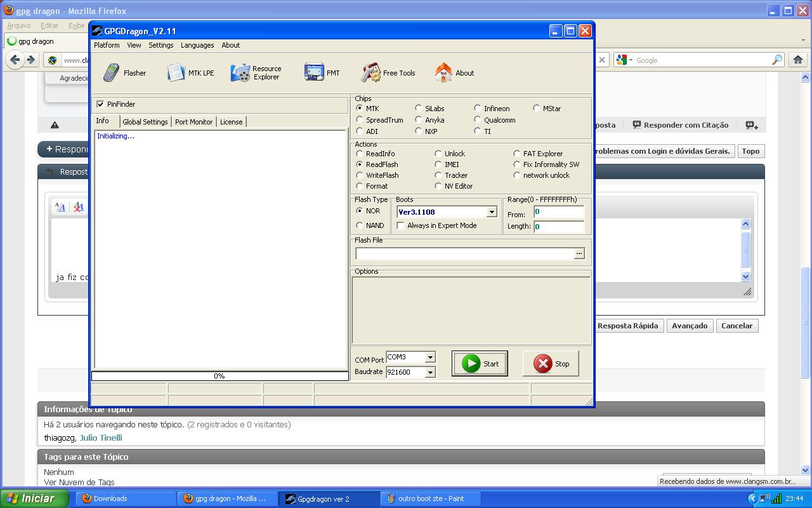This screenshot has height=508, width=812.
Task: Set flash type to NAND
Action: coord(360,225)
